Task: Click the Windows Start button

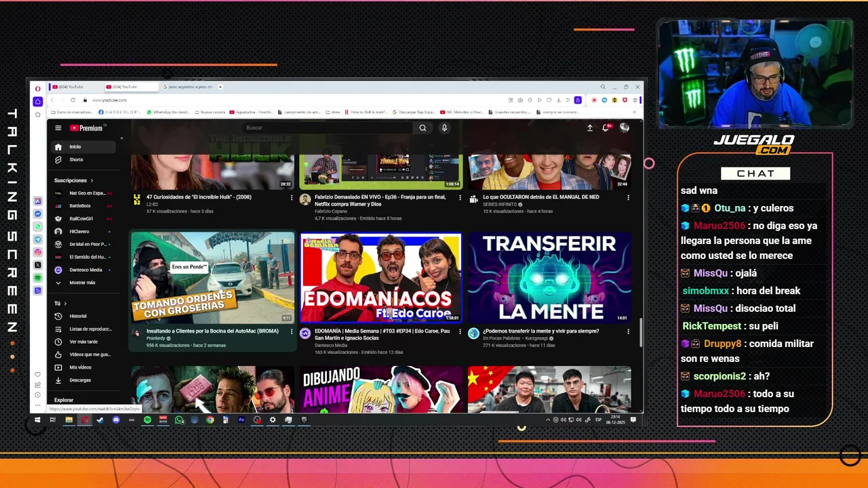Action: coord(37,420)
